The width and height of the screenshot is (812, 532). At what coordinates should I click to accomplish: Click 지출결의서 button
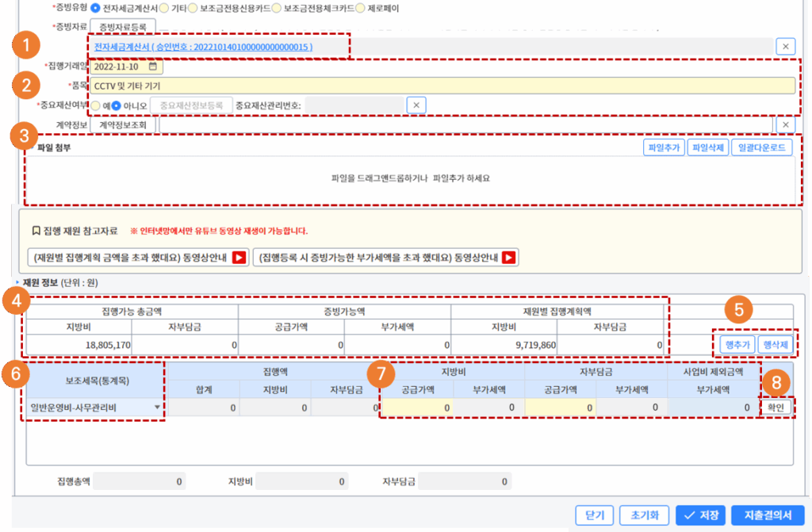pos(768,515)
